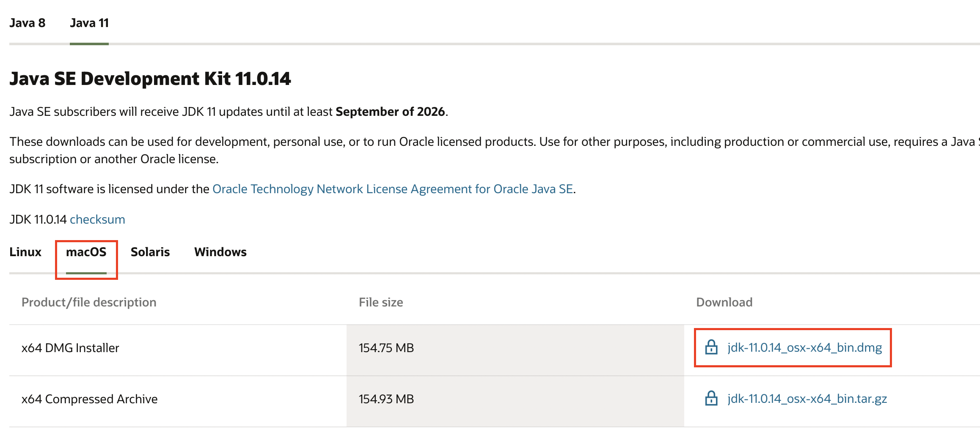The width and height of the screenshot is (980, 443).
Task: Select the macOS platform tab
Action: tap(86, 252)
